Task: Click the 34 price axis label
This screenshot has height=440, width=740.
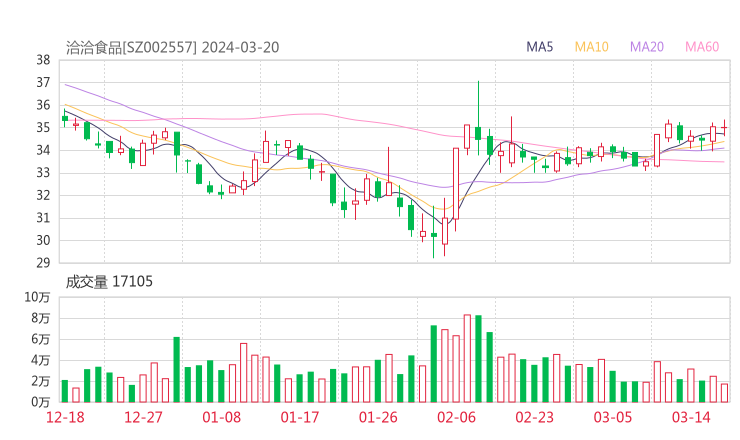Action: (x=43, y=150)
